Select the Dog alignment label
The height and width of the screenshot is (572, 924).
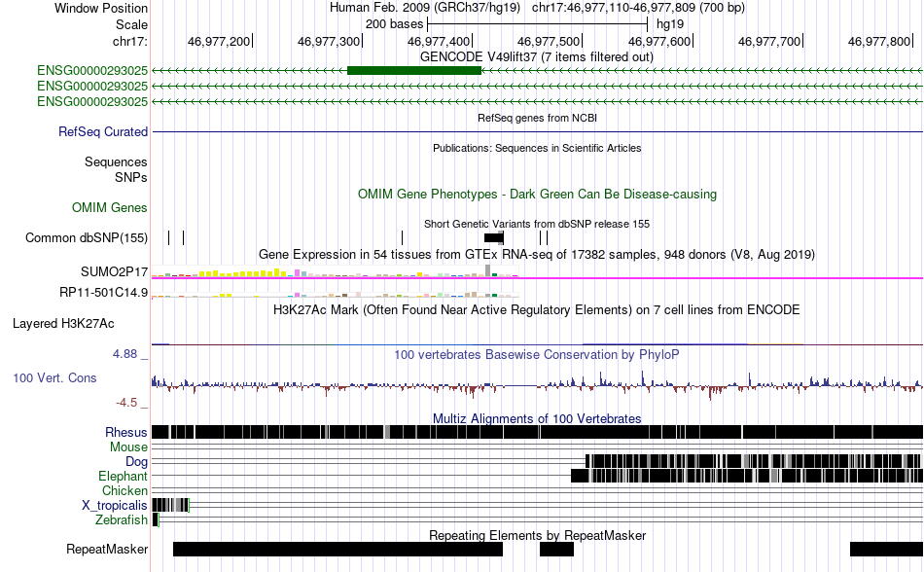136,462
